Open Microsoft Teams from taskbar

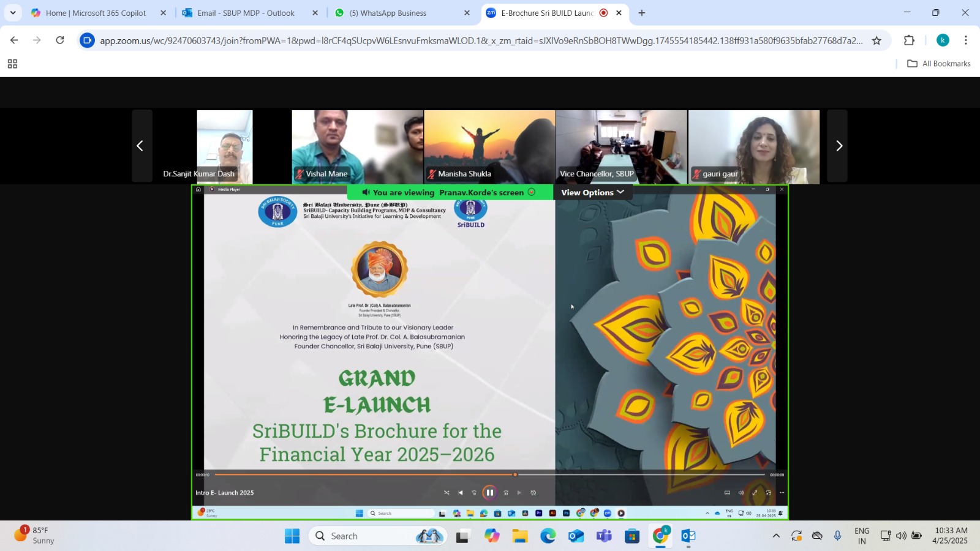pyautogui.click(x=605, y=536)
